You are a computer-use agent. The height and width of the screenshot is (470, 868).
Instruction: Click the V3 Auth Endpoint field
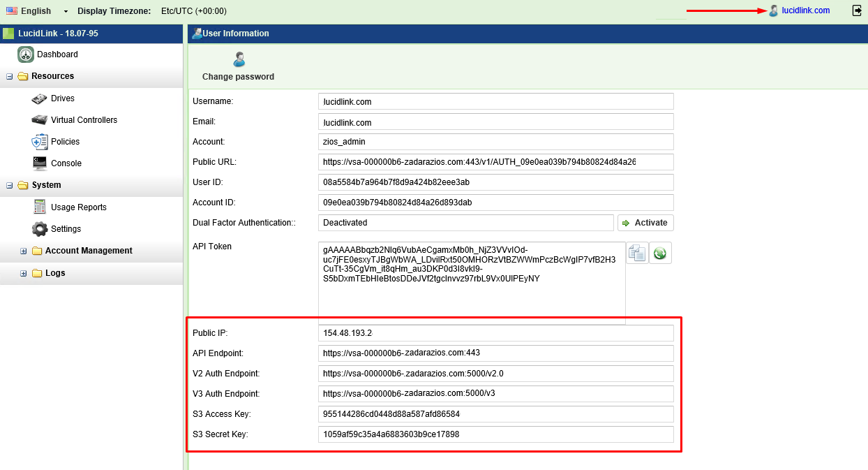[x=496, y=394]
